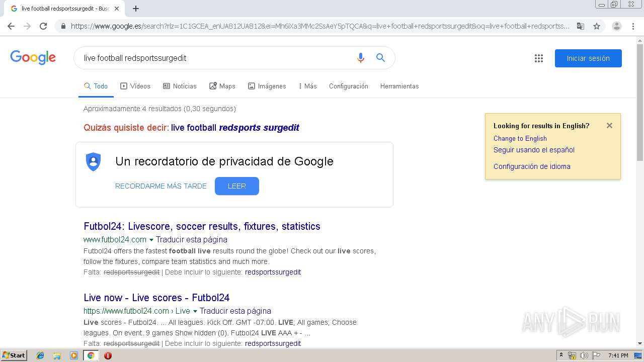Click suggested query redsports surgedit
The width and height of the screenshot is (644, 362).
click(235, 128)
